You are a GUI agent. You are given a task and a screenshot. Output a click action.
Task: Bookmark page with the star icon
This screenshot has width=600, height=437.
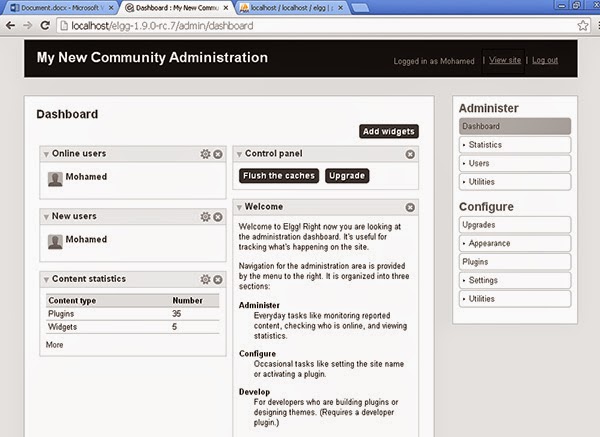pyautogui.click(x=583, y=26)
